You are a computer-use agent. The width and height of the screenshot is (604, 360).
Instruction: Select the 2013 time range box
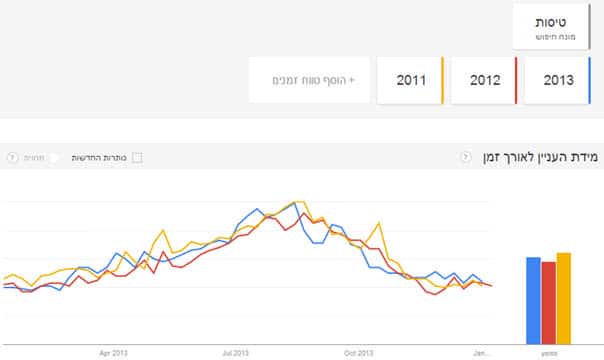557,80
